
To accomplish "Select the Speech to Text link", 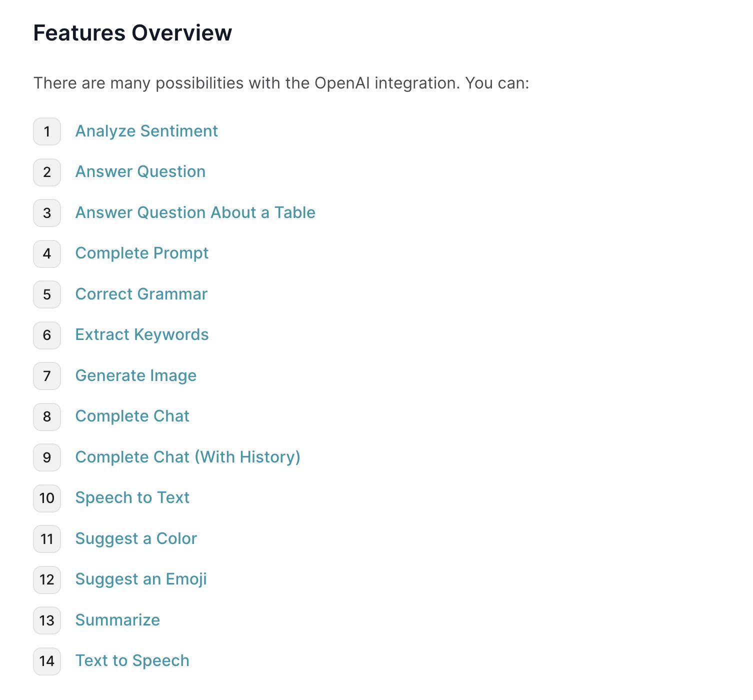I will coord(132,497).
